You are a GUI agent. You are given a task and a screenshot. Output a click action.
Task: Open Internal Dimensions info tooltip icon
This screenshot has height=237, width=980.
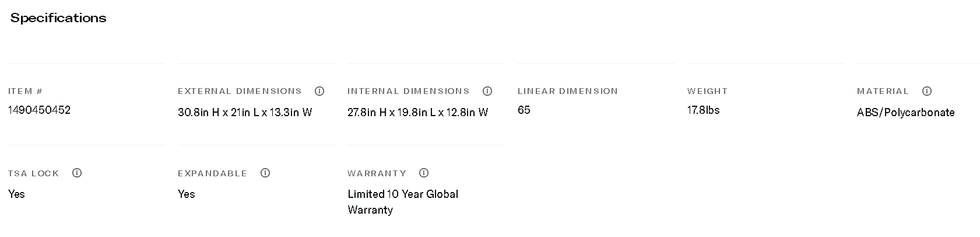(x=487, y=91)
